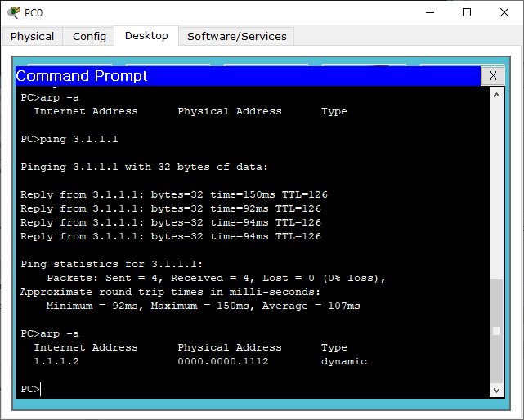Click the MAC address 0000.0000.1112
This screenshot has width=524, height=420.
223,361
